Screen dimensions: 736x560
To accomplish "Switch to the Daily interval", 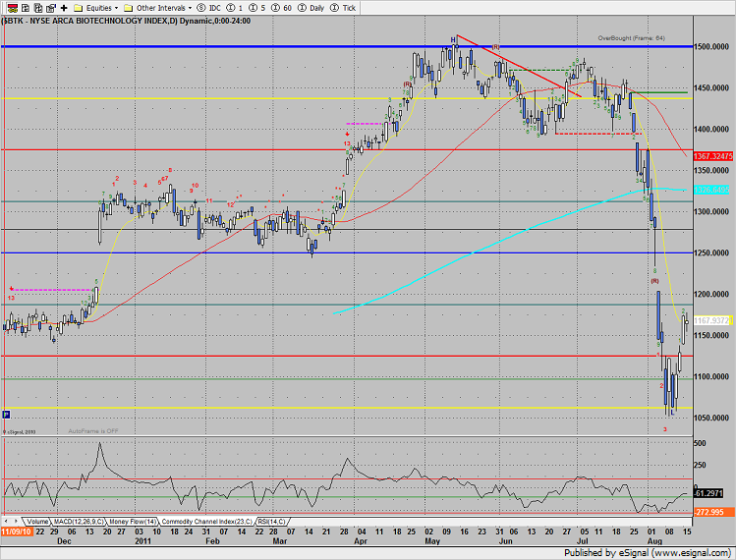I will [x=311, y=8].
